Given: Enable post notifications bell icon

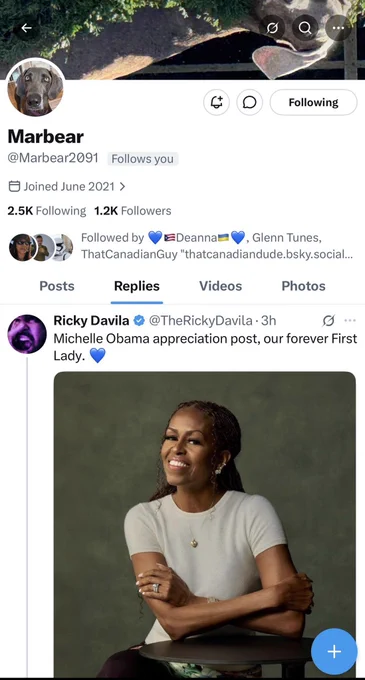Looking at the screenshot, I should [x=216, y=102].
